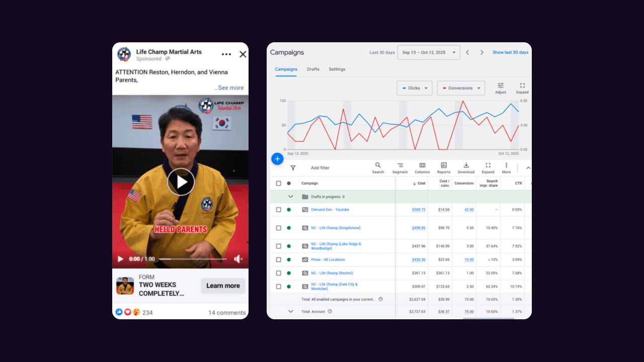Switch to the Drafts tab
This screenshot has width=644, height=362.
313,69
